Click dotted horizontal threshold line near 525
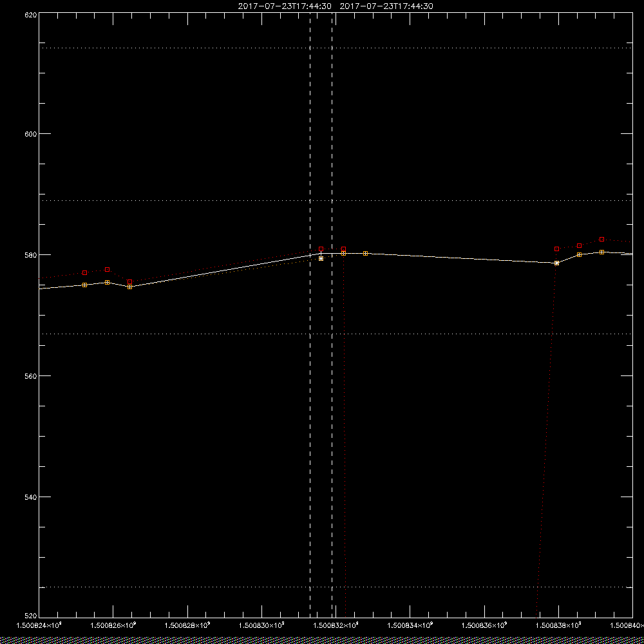The width and height of the screenshot is (644, 644). click(336, 587)
